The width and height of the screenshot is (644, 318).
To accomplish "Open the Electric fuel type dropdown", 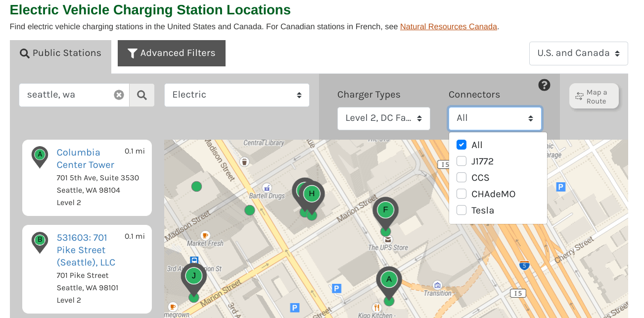I will [236, 95].
